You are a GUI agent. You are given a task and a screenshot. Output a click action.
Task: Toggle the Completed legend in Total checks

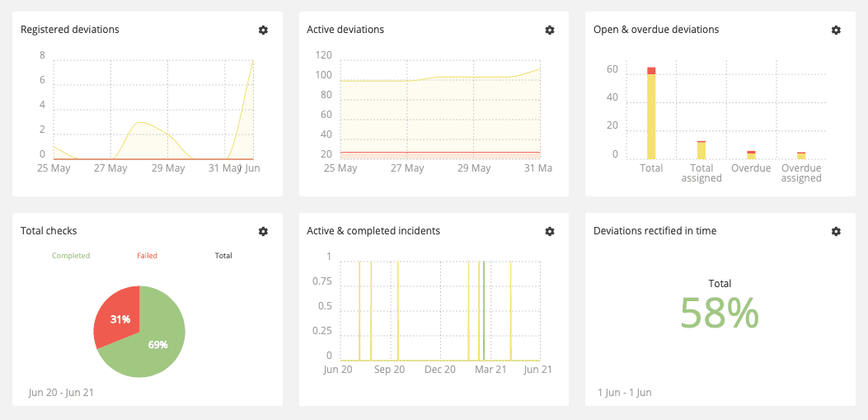(x=71, y=256)
